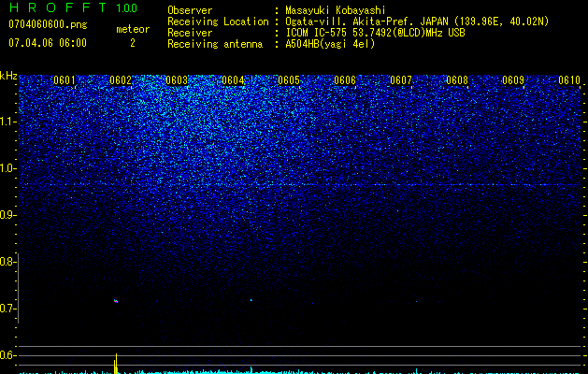Click the 'meteor' count label
588x374 pixels.
133,29
